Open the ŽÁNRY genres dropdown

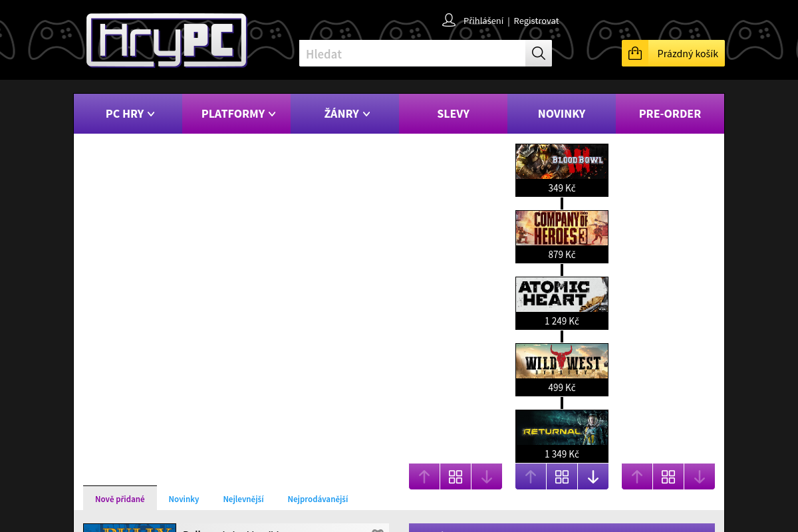tap(346, 114)
